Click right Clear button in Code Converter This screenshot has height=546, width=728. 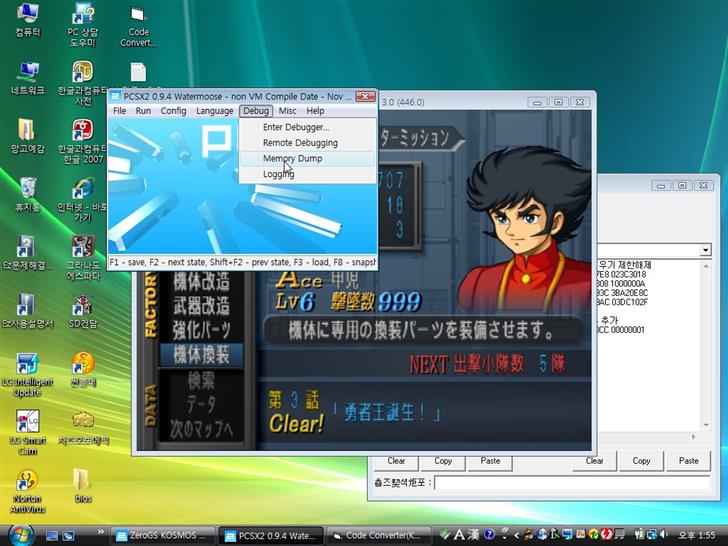click(594, 461)
